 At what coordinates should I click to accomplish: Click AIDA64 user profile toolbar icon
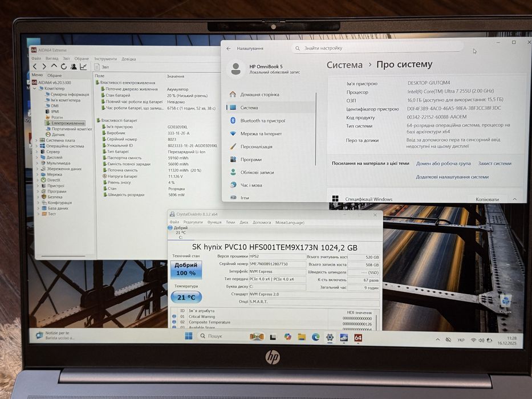[x=74, y=67]
